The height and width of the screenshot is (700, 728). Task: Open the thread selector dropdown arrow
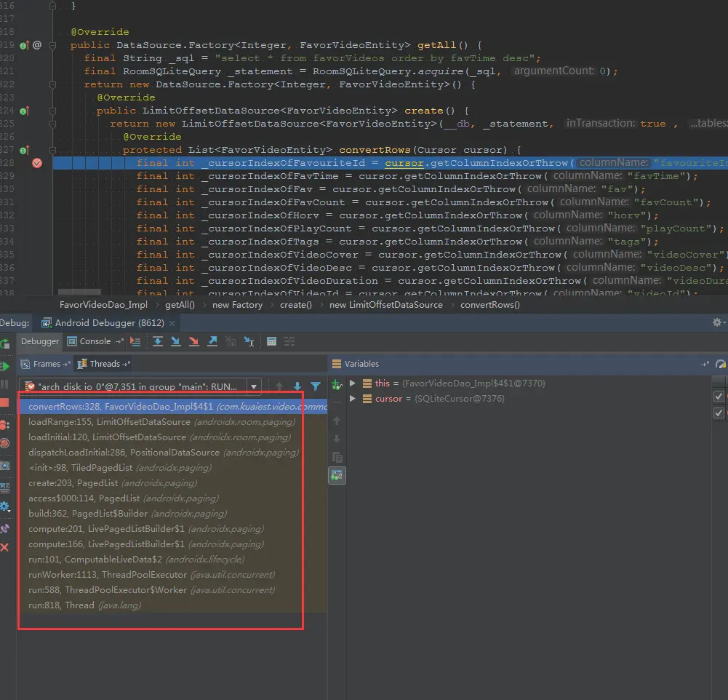(x=254, y=386)
